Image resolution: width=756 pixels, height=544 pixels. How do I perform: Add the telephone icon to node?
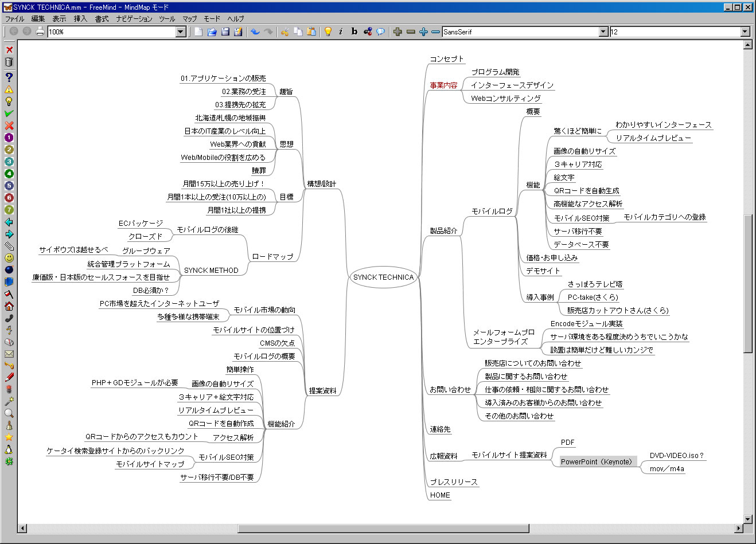pos(9,318)
